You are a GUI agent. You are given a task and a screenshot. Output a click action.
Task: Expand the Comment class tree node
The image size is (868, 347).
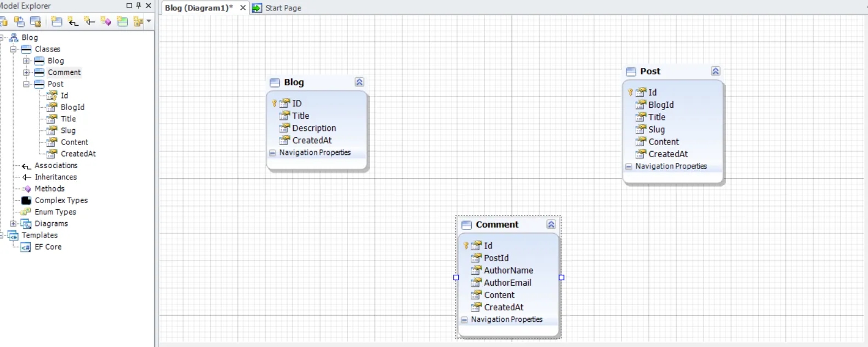pos(26,72)
